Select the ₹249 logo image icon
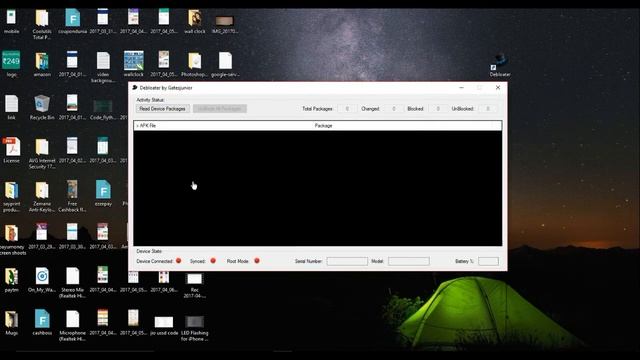Viewport: 640px width, 360px height. click(x=11, y=64)
